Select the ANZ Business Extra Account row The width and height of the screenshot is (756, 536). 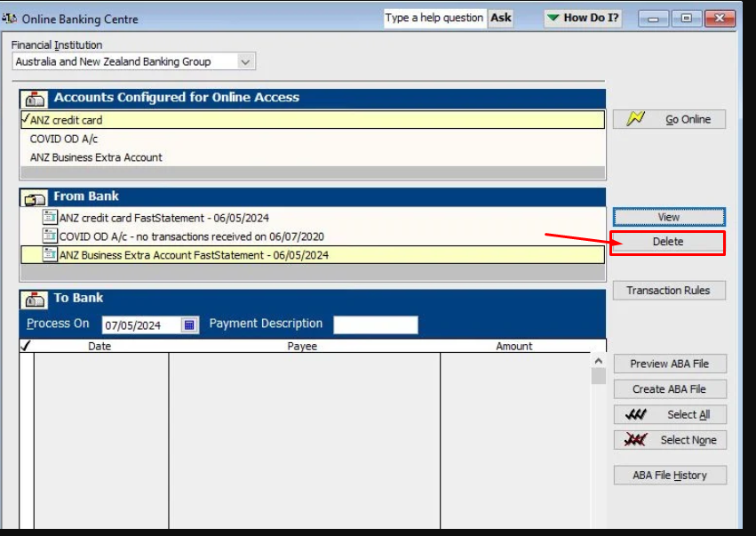point(313,157)
